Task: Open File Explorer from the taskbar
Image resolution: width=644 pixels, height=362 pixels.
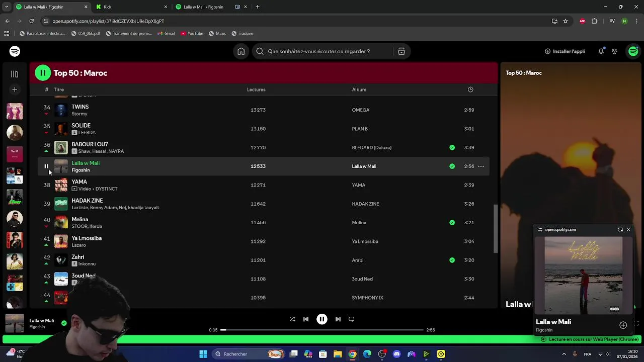Action: tap(338, 354)
